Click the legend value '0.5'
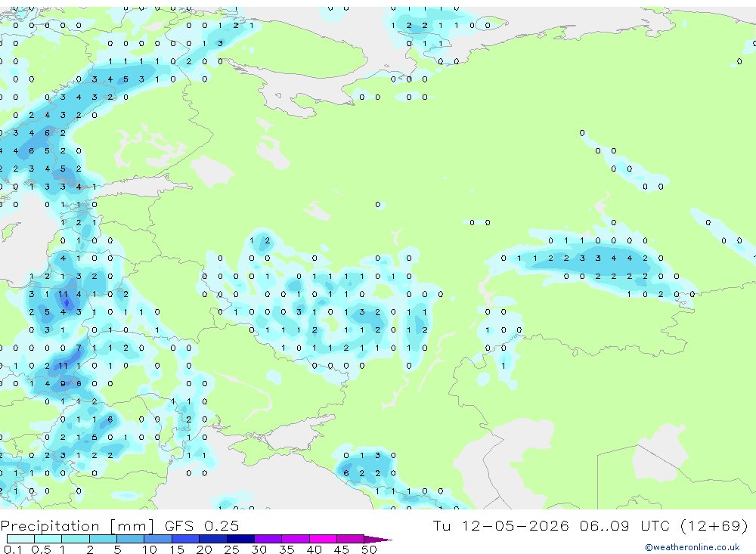The height and width of the screenshot is (554, 756). point(41,549)
